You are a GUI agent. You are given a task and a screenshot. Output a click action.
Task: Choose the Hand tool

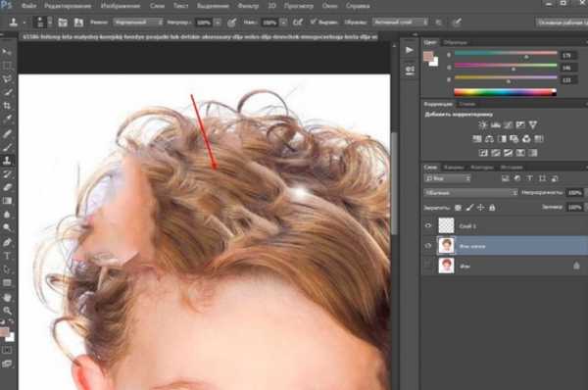(x=7, y=297)
